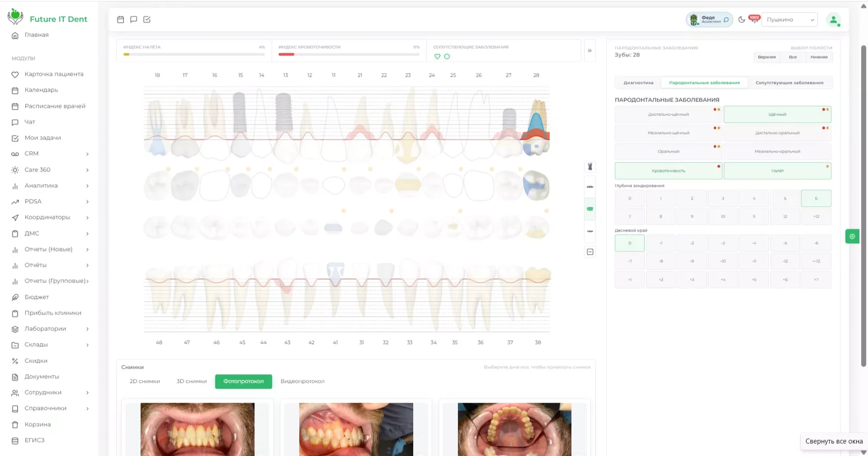Toggle the Кровоточивость option

pos(669,170)
